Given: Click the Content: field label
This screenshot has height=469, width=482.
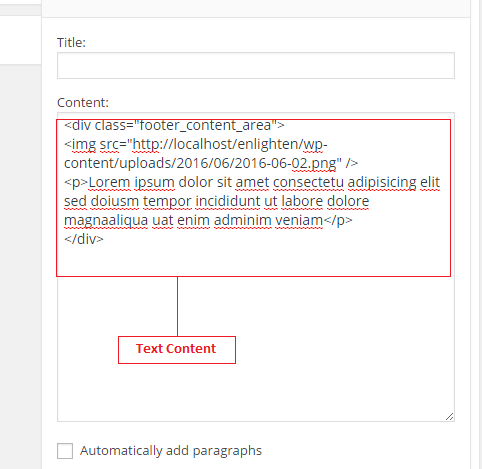Looking at the screenshot, I should point(83,102).
